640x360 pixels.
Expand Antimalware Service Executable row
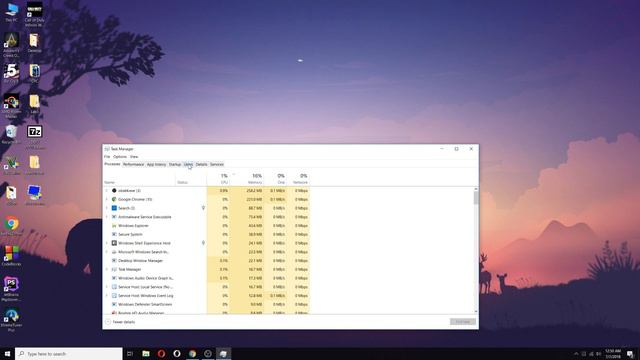[107, 217]
